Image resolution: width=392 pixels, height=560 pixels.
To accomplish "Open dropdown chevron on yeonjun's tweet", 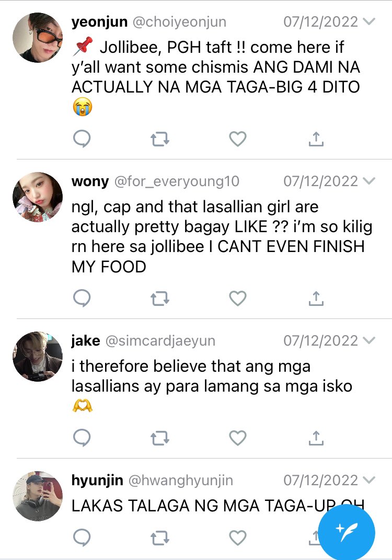I will (369, 22).
